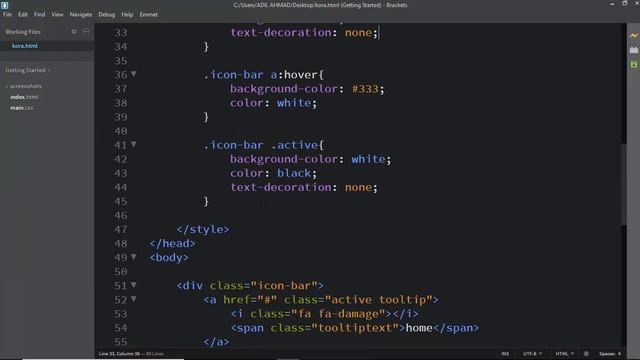This screenshot has height=360, width=640.
Task: Click the href "#" attribute on line 52
Action: pyautogui.click(x=250, y=300)
